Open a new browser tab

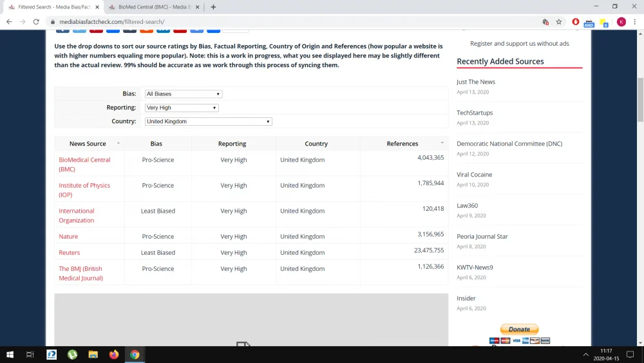[x=213, y=7]
